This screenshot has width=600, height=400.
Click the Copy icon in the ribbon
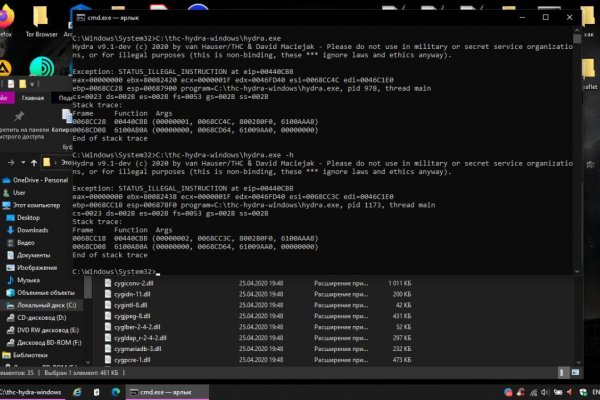tap(66, 118)
